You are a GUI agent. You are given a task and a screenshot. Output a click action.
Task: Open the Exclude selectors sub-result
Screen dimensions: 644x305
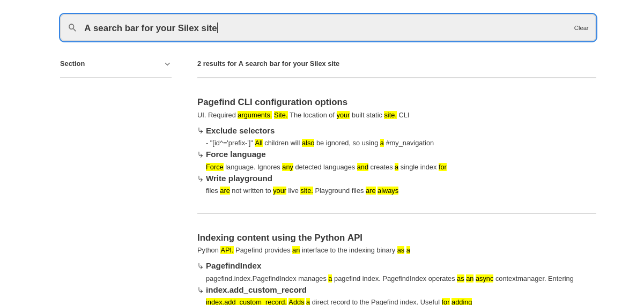click(x=240, y=131)
